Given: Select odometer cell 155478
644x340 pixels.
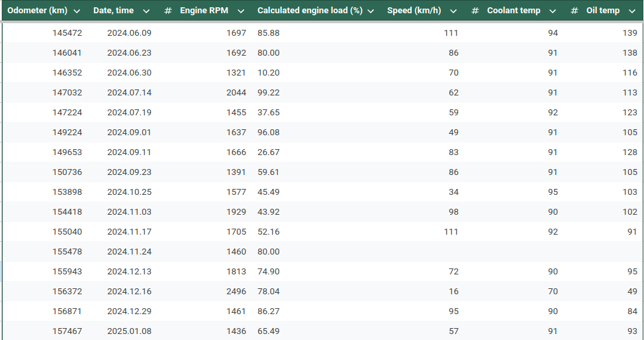Looking at the screenshot, I should (67, 252).
